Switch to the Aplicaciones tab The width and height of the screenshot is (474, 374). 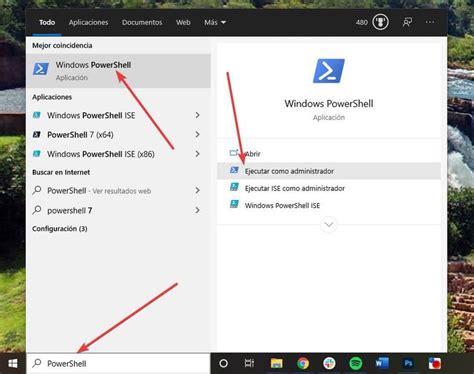pos(88,22)
